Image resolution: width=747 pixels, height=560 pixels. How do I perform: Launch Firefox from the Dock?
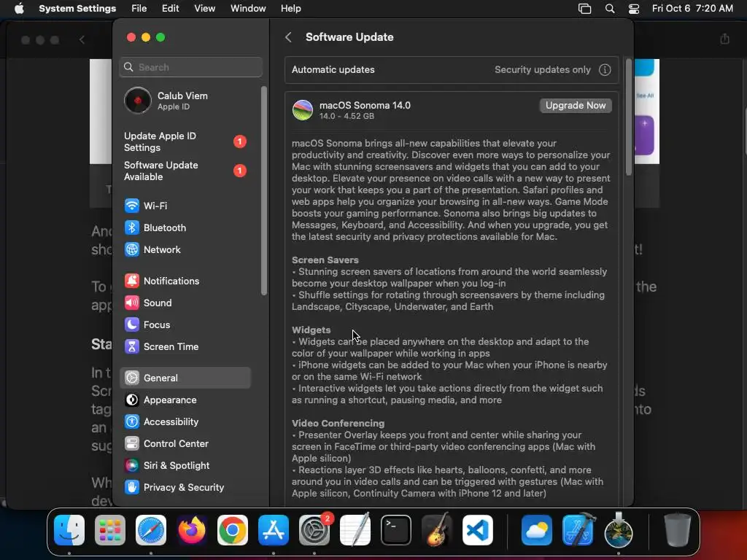192,530
